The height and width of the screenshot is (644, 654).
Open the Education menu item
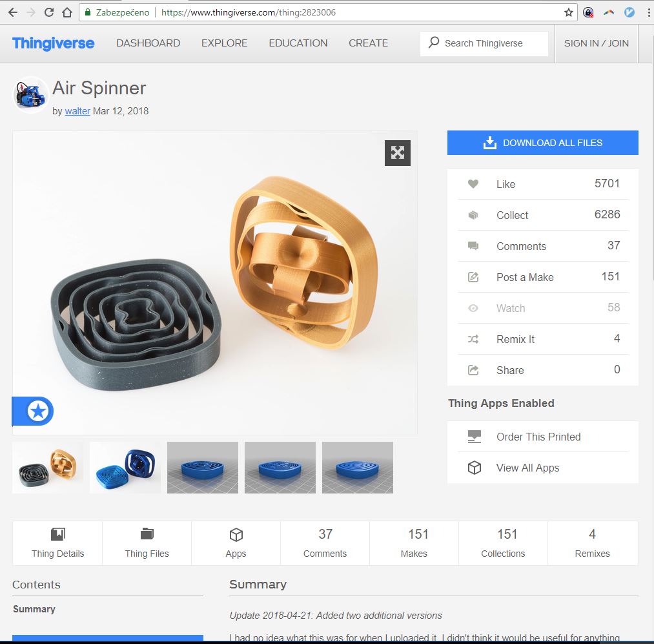click(x=298, y=43)
